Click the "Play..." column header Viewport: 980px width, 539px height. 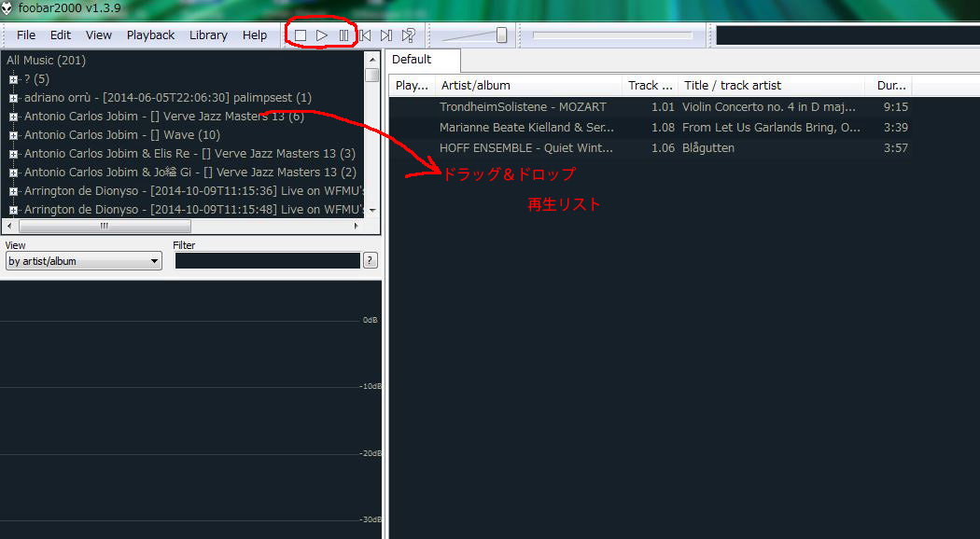click(x=412, y=86)
